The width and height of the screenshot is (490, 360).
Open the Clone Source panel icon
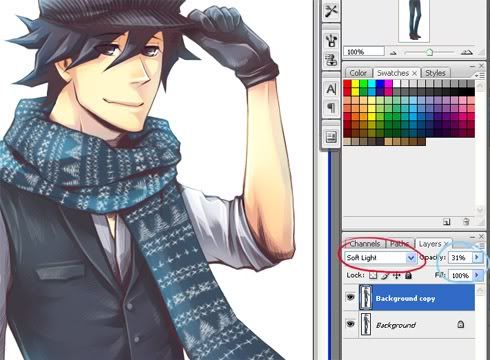(331, 60)
